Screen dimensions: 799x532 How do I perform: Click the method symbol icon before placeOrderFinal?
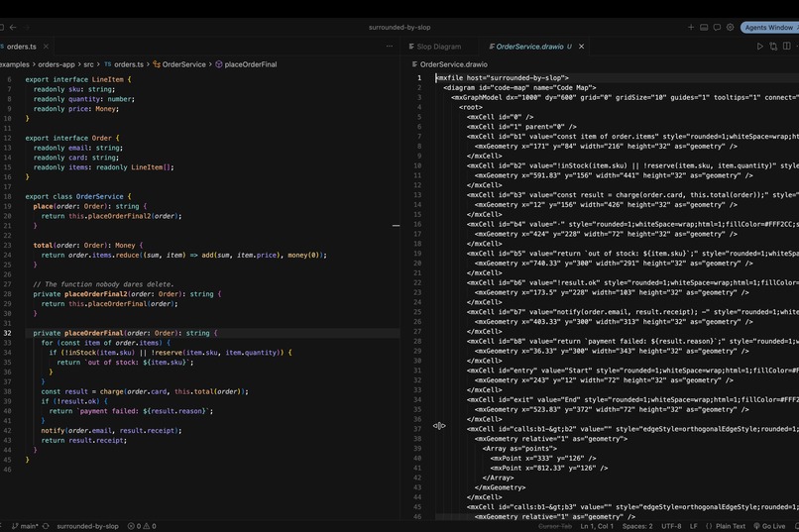pyautogui.click(x=219, y=64)
